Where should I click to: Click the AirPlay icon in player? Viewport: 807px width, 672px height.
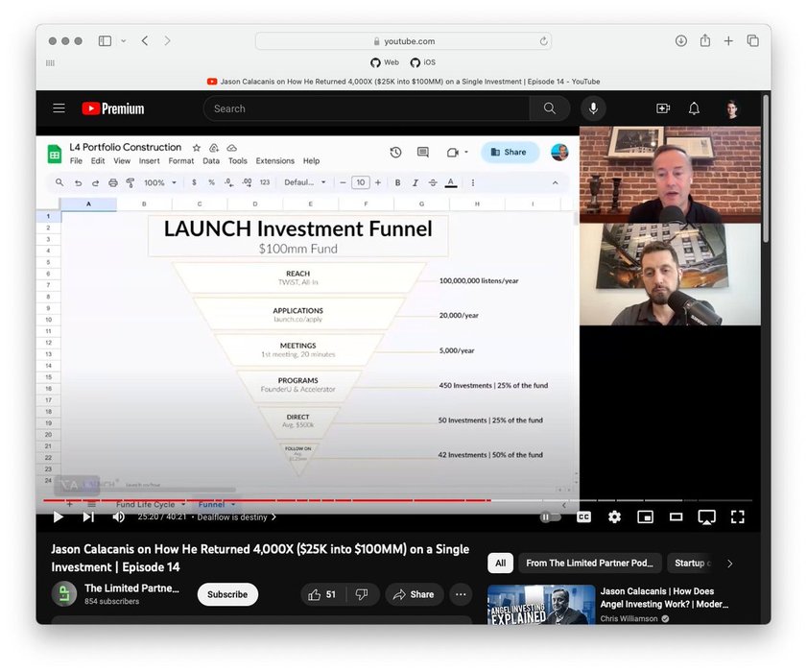pos(706,516)
